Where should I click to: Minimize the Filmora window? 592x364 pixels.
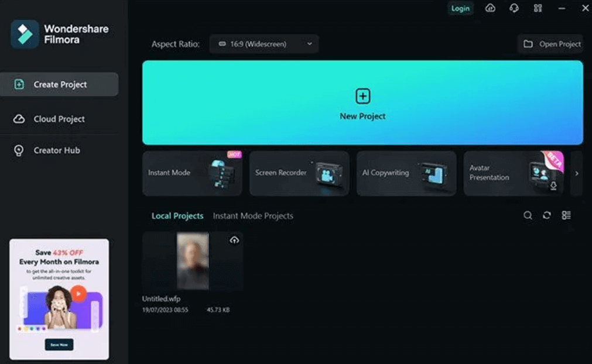pyautogui.click(x=562, y=8)
